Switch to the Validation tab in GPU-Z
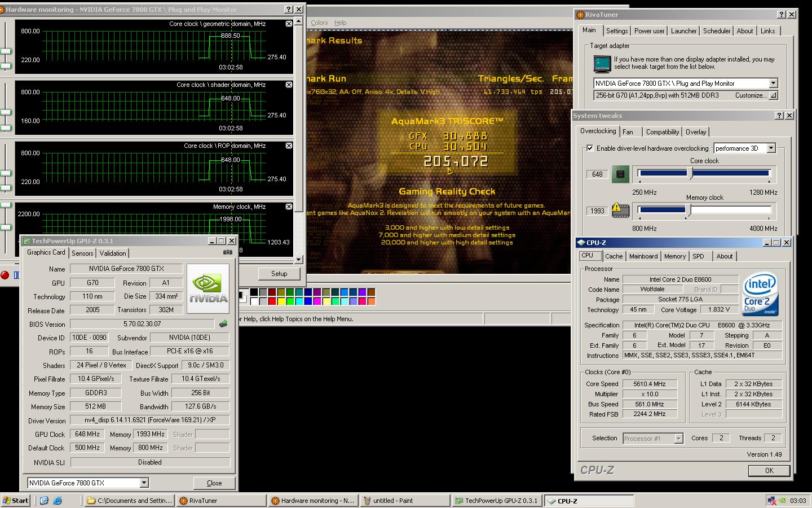 (113, 253)
